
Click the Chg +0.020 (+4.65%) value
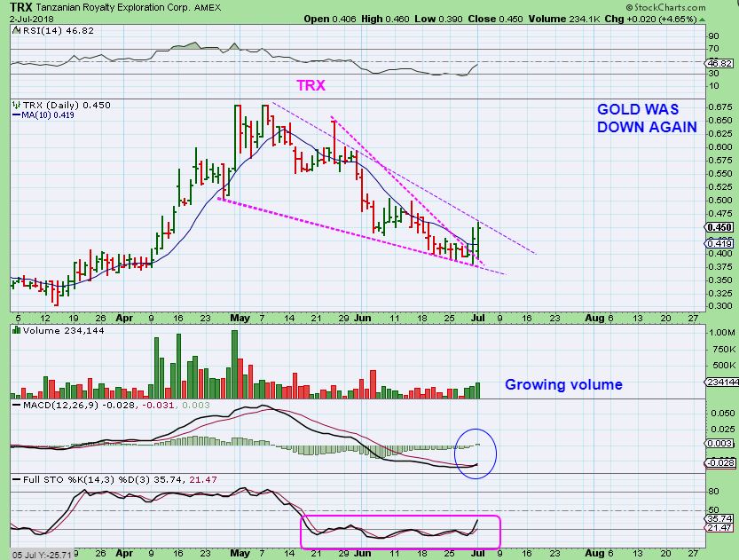coord(650,19)
